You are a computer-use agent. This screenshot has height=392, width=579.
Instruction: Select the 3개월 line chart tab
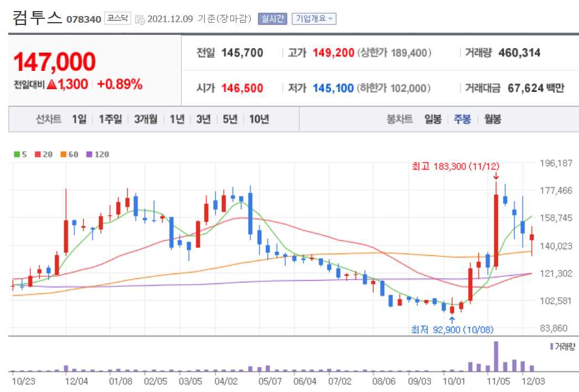tap(146, 120)
